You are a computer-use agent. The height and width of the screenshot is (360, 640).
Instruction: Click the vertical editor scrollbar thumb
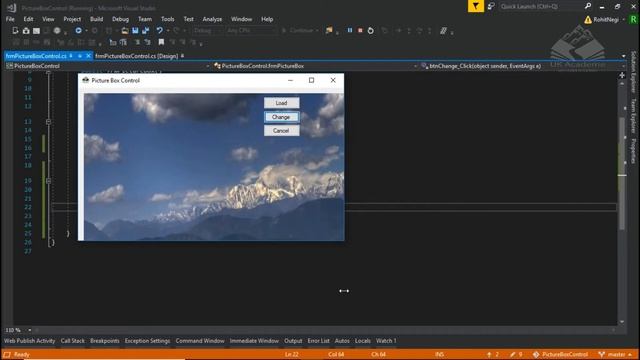(x=622, y=173)
